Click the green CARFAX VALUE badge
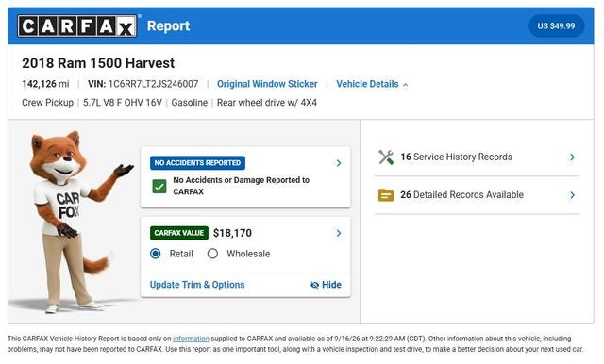 (x=179, y=233)
